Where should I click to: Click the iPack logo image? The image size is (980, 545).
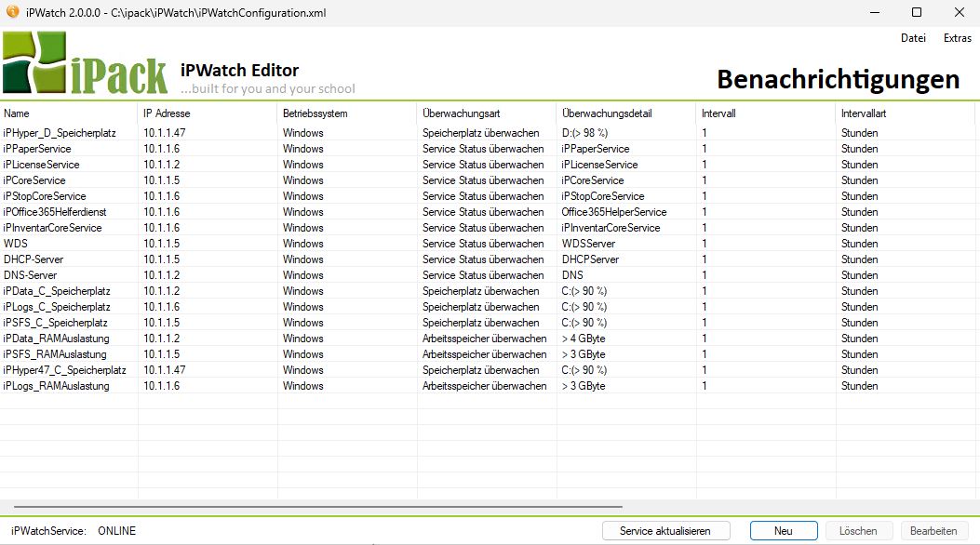coord(84,62)
